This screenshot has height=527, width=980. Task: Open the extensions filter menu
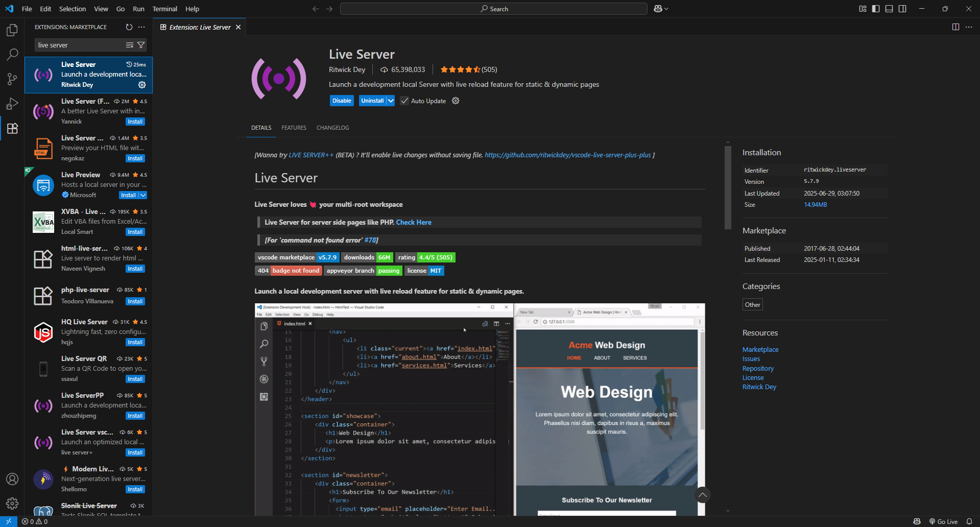pyautogui.click(x=141, y=45)
